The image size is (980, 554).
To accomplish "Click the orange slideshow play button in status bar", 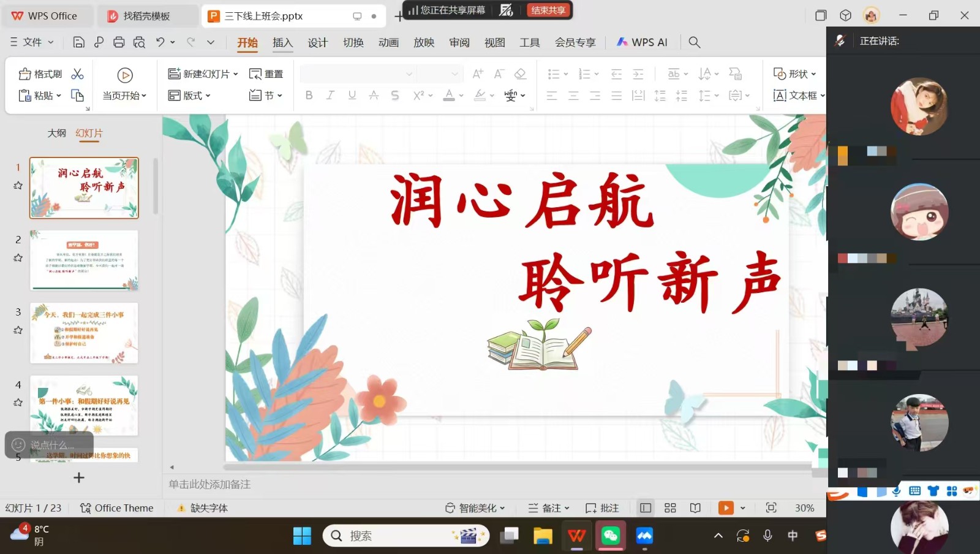I will point(726,508).
